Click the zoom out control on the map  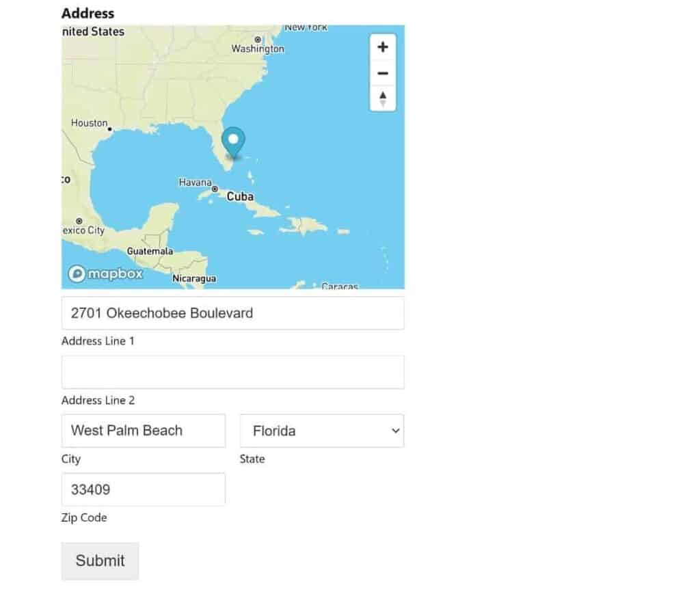382,72
